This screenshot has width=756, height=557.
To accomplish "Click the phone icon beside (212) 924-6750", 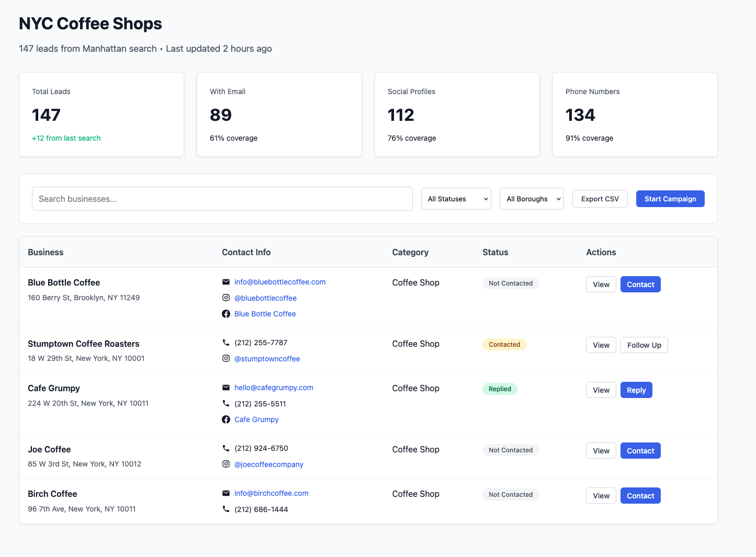I will (226, 448).
